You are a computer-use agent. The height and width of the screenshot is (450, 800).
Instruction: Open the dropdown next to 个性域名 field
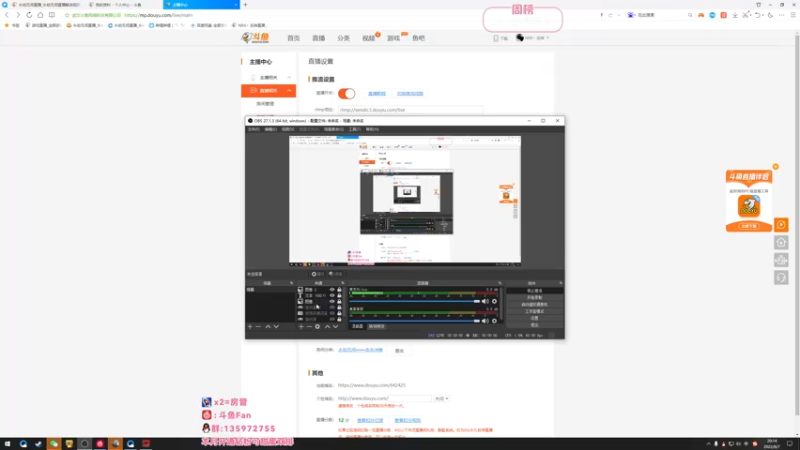pos(442,398)
